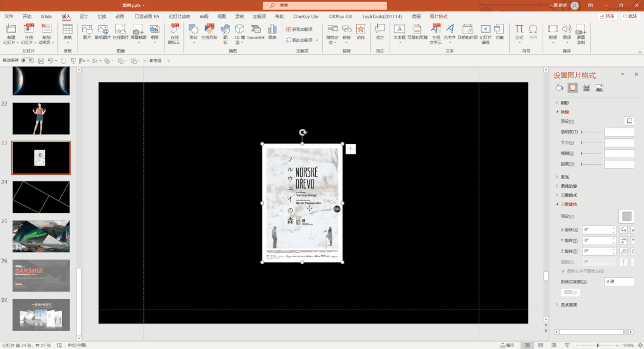Click the search box in the title bar
The height and width of the screenshot is (349, 644).
pos(325,5)
